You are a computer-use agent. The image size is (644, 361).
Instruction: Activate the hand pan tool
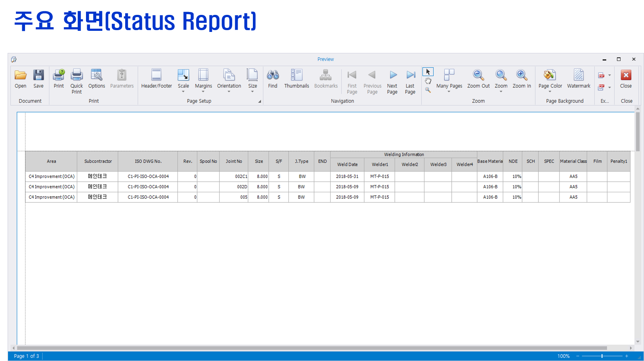(x=428, y=81)
